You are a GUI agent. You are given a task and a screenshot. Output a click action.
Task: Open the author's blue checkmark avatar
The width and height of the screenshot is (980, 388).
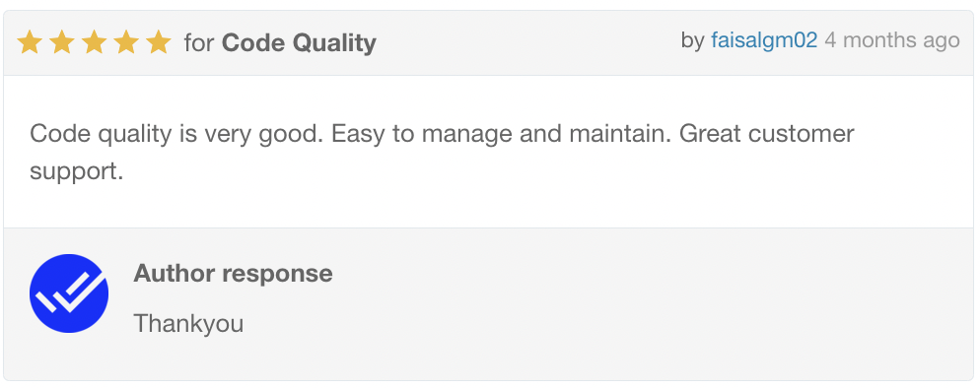[x=69, y=293]
